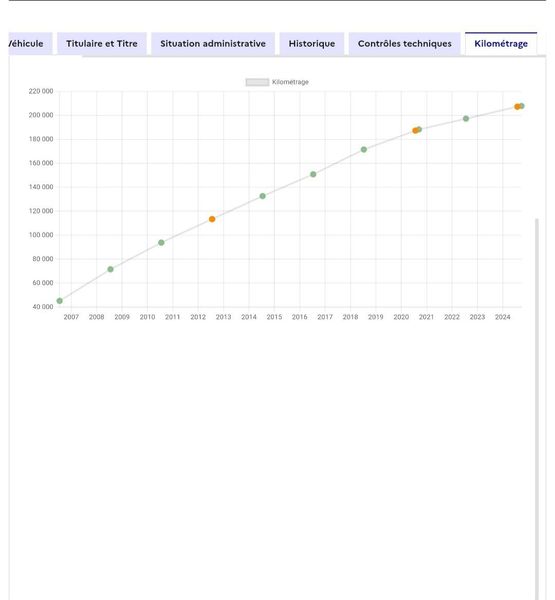Select the orange data point near 2013
The height and width of the screenshot is (600, 555).
[x=212, y=219]
